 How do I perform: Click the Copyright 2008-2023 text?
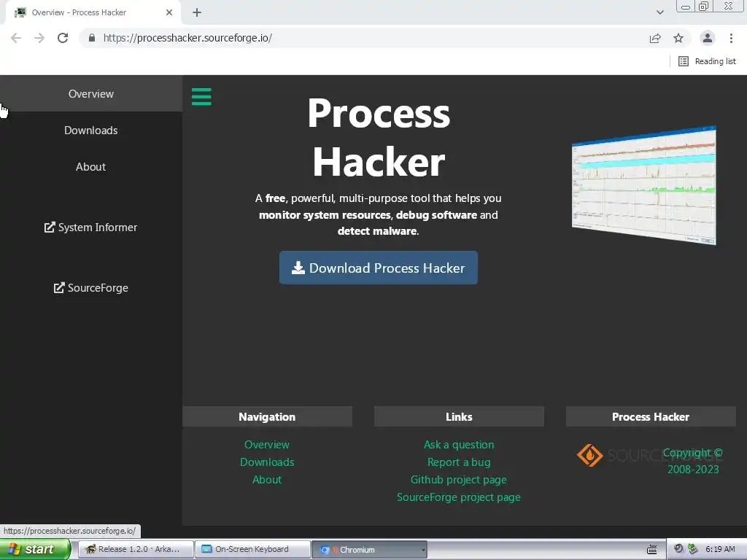tap(693, 461)
